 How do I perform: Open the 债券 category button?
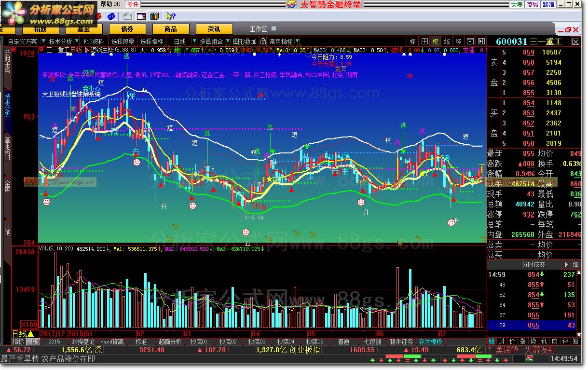[127, 29]
